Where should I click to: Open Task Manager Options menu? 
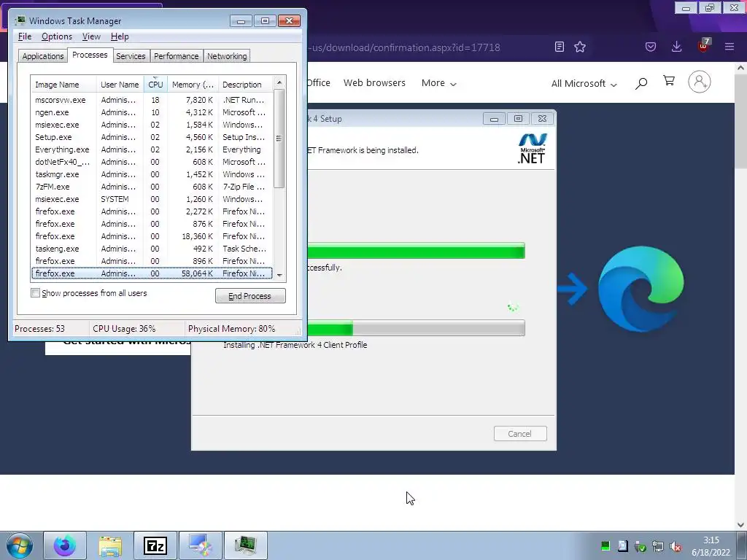(x=57, y=36)
